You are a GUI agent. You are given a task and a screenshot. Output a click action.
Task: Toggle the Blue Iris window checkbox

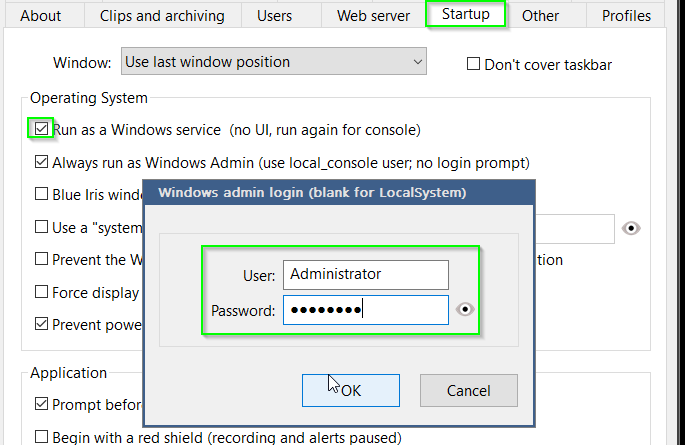pyautogui.click(x=41, y=193)
